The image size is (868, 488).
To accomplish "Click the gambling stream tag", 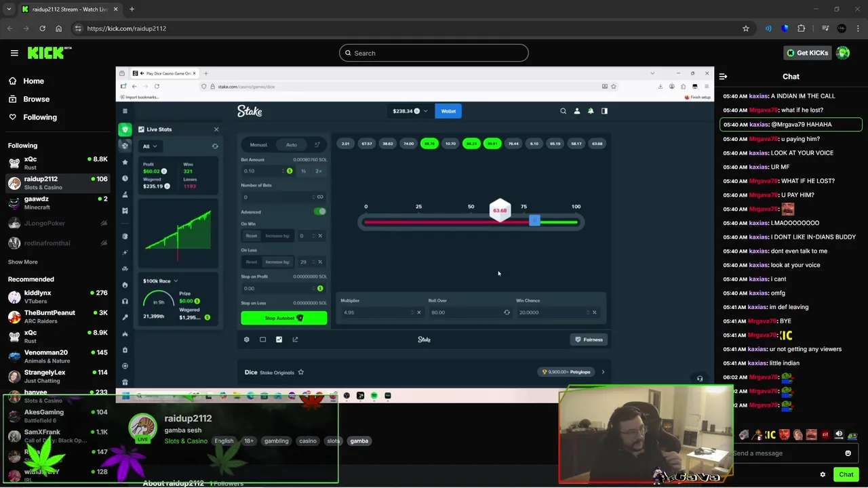I will pos(276,441).
